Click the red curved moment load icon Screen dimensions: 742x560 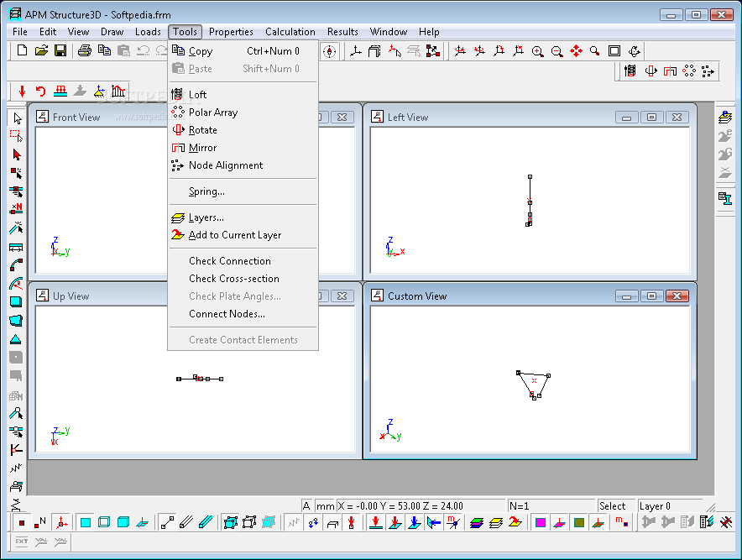(41, 91)
